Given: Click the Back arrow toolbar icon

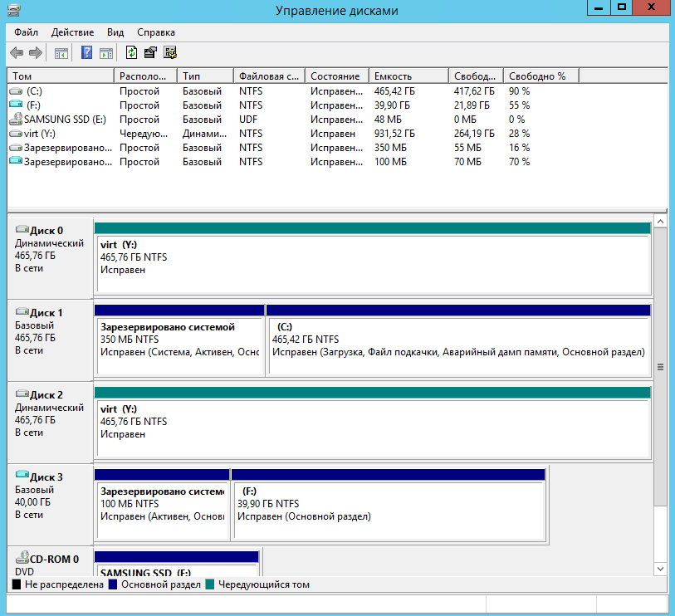Looking at the screenshot, I should 17,53.
